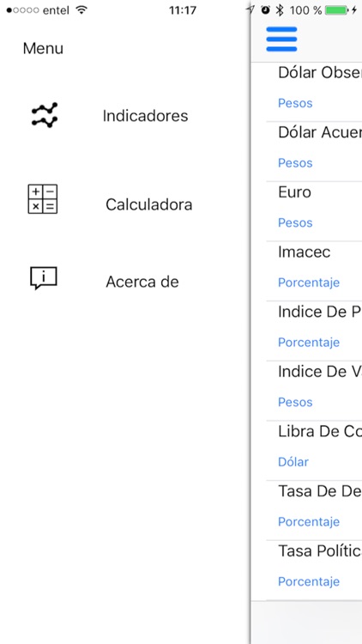Select the Calculadora grid icon
This screenshot has width=362, height=644.
[43, 199]
